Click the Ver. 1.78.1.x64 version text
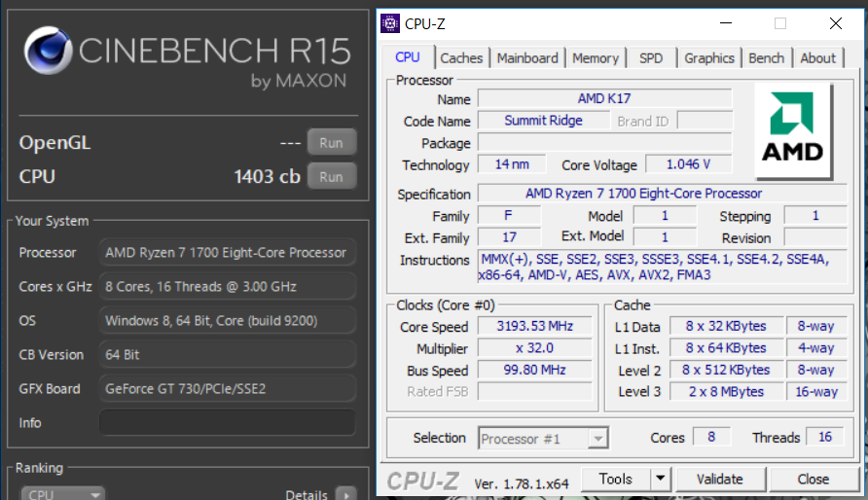868x500 pixels. tap(521, 484)
